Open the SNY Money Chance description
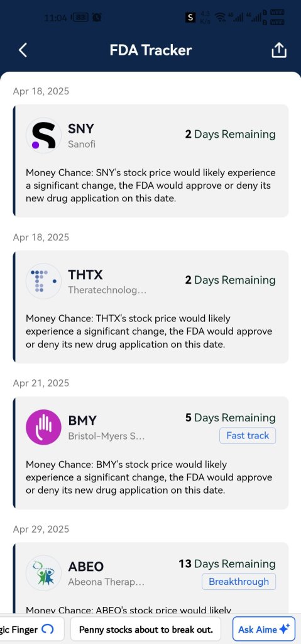The width and height of the screenshot is (301, 644). pos(151,186)
